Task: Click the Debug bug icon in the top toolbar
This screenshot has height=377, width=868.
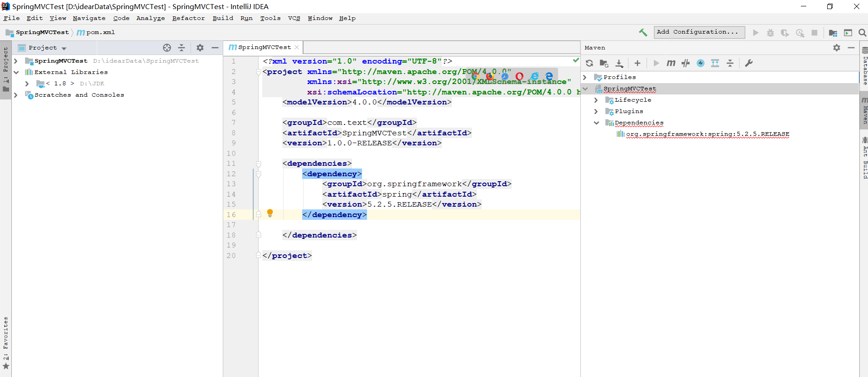Action: coord(770,33)
